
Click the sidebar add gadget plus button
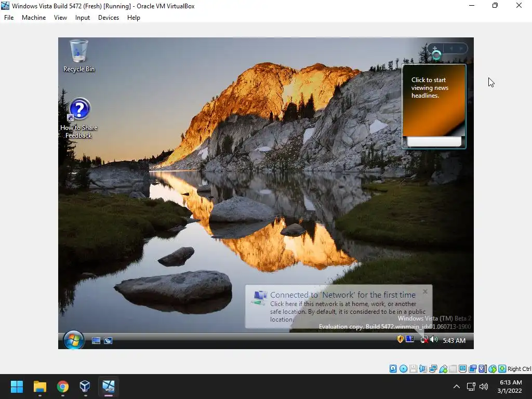435,48
